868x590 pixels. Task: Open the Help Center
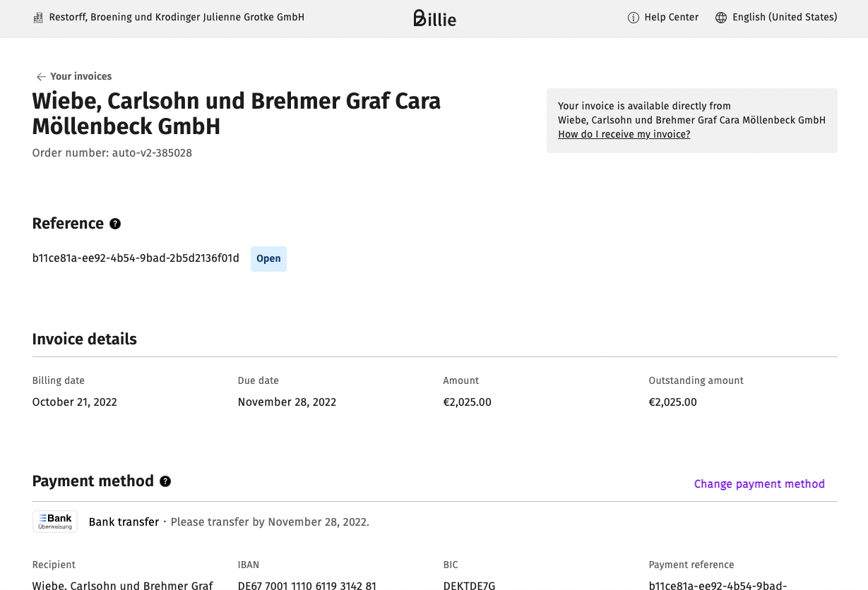pos(671,18)
